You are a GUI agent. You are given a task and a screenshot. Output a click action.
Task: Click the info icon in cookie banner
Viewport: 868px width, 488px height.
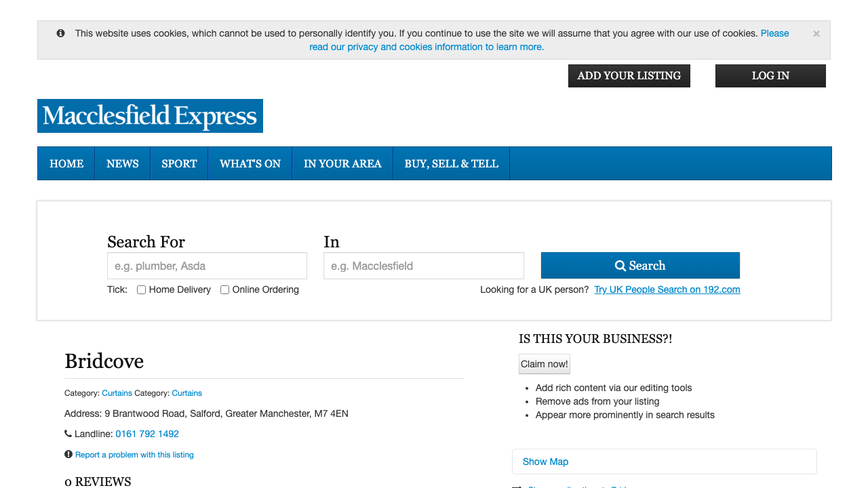tap(61, 33)
